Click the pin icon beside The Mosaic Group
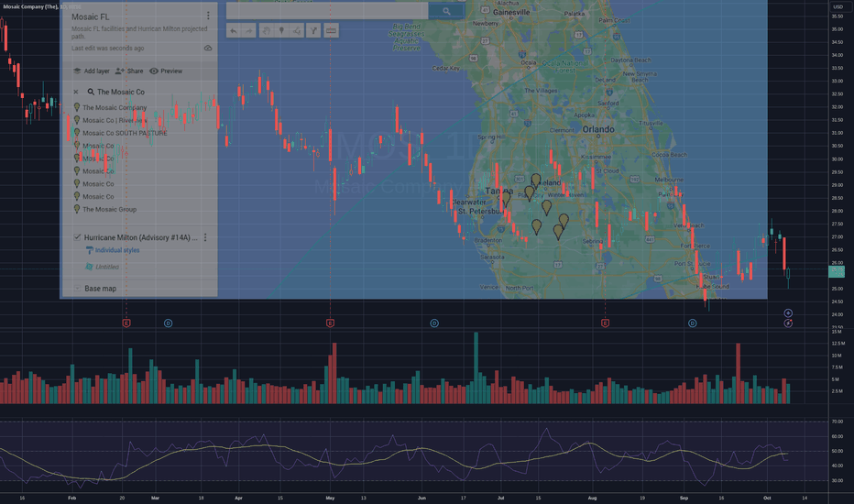 pos(77,209)
